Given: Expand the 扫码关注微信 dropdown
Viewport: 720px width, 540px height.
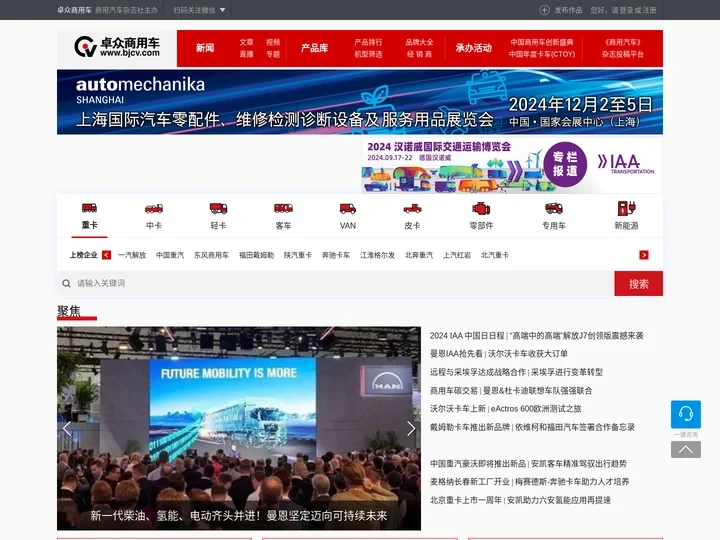Looking at the screenshot, I should coord(199,10).
